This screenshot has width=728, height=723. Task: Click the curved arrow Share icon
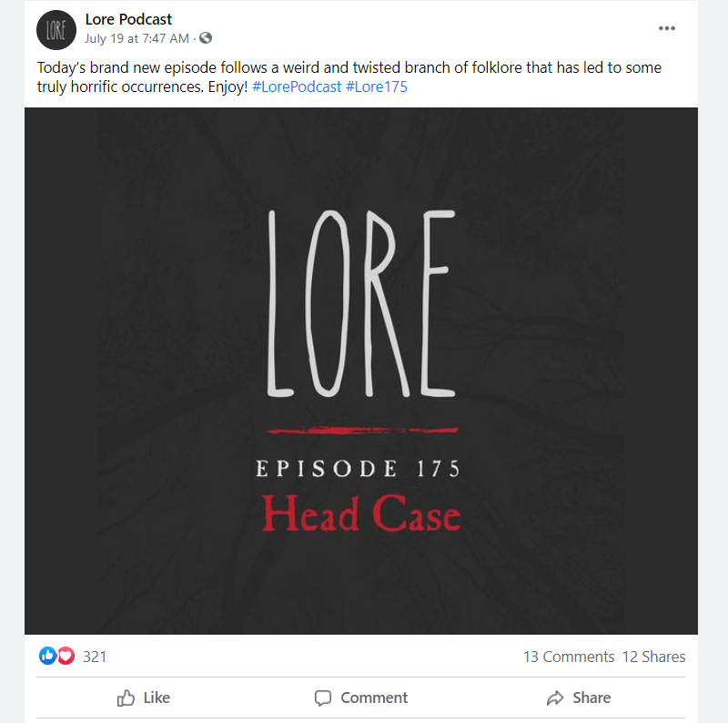pyautogui.click(x=555, y=698)
